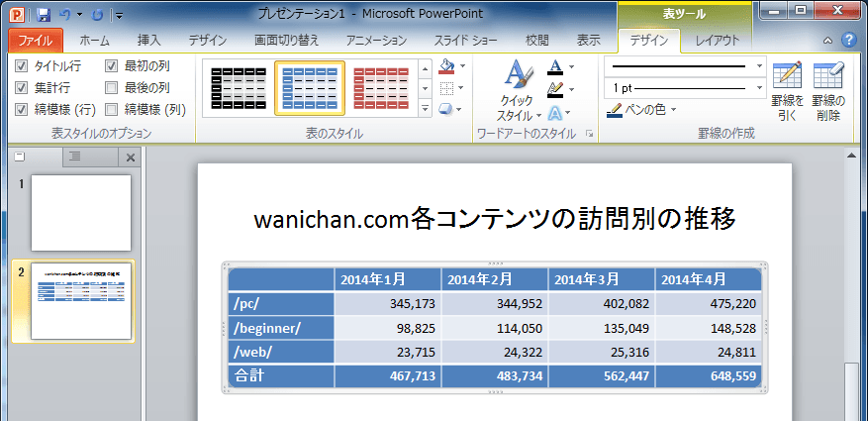This screenshot has width=868, height=421.
Task: Switch to the 挿入 ribbon tab
Action: click(148, 41)
